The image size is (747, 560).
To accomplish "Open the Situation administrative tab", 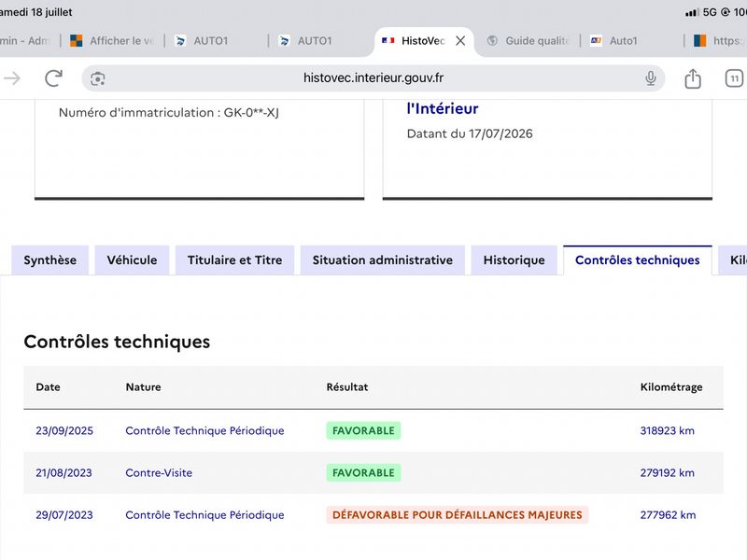I will [x=383, y=260].
